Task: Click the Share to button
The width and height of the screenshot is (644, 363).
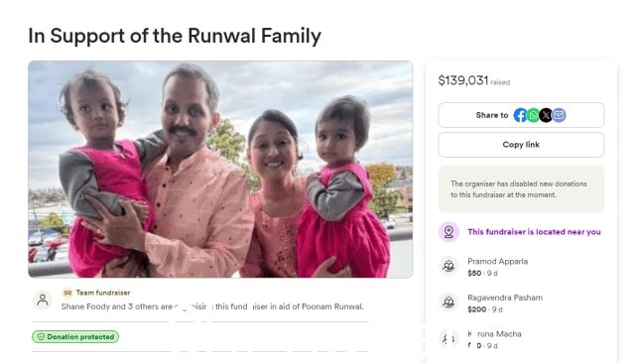Action: 521,115
